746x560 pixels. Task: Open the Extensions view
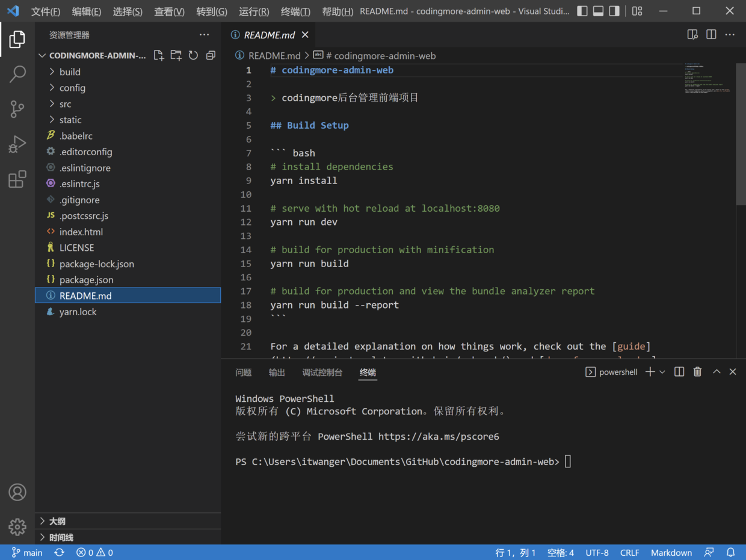tap(17, 179)
